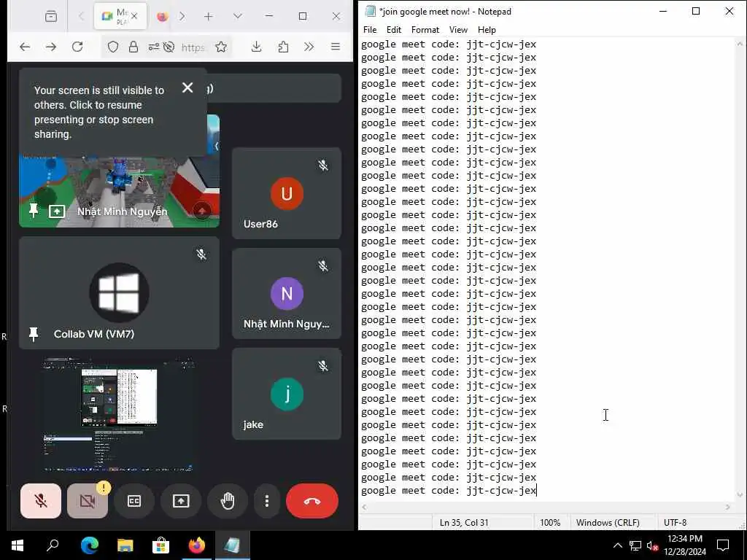Screen dimensions: 747x560
Task: Open the Windows Start menu
Action: (x=18, y=545)
